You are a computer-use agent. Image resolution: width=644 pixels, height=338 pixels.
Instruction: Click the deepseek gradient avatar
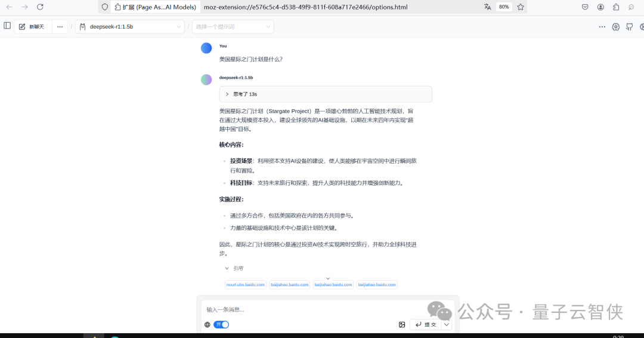(206, 79)
